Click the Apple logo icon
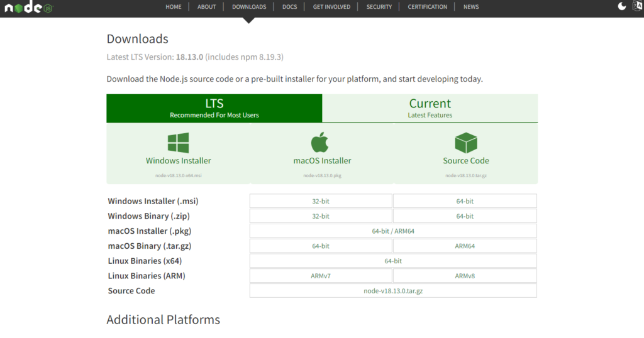 coord(320,143)
